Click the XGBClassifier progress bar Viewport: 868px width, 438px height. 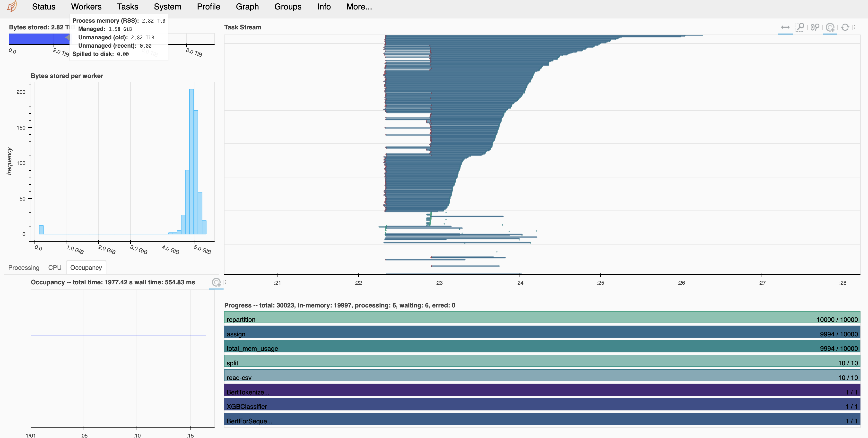click(542, 404)
